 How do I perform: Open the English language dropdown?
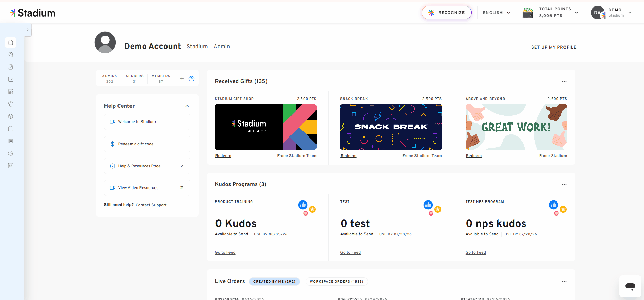[x=496, y=13]
